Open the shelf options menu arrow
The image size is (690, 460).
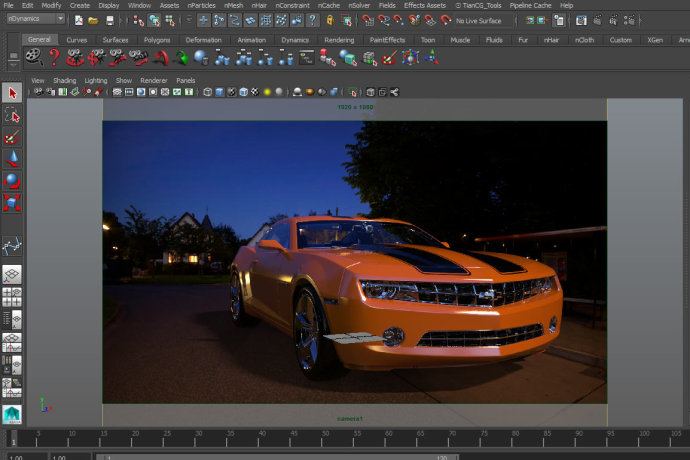[13, 65]
